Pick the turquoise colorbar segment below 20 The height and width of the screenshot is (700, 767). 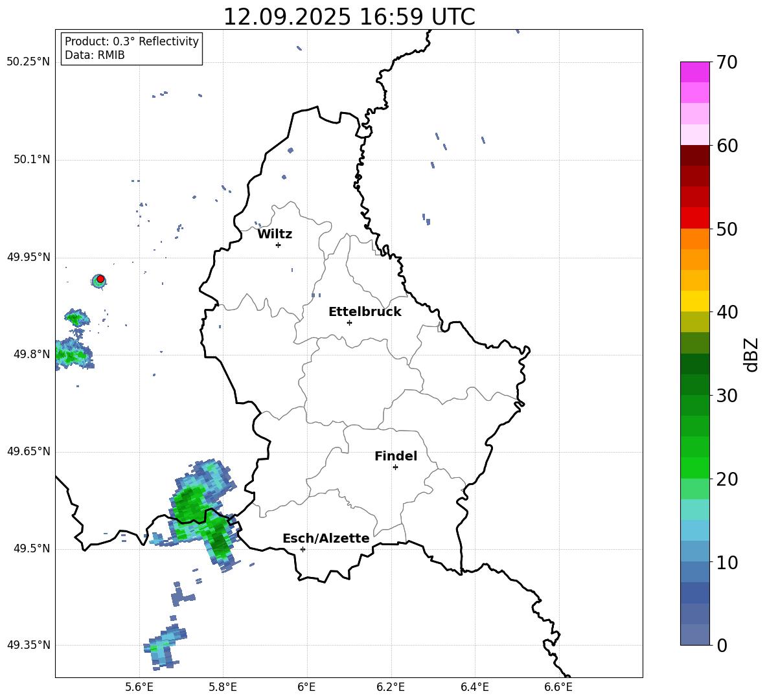point(695,510)
